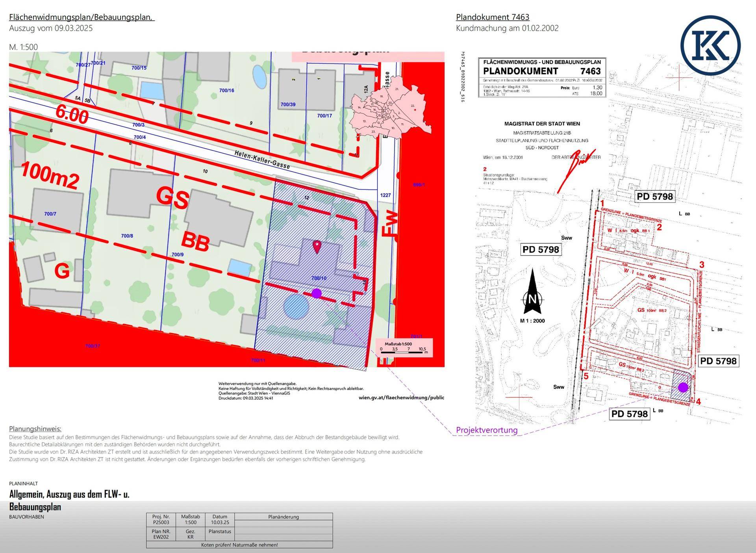Click the Plandokument 7463 heading
Viewport: 756px width, 553px height.
click(x=493, y=17)
